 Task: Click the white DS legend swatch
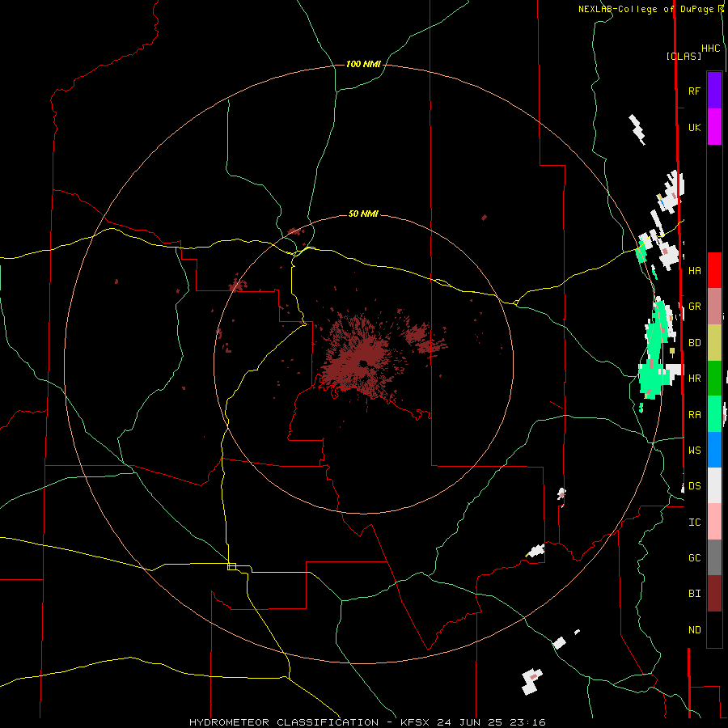pyautogui.click(x=714, y=485)
